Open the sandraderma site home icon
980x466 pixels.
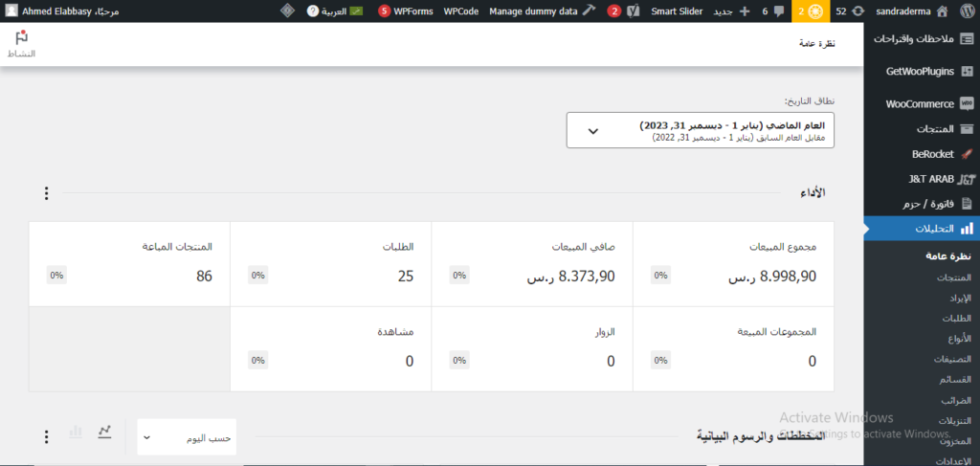click(943, 11)
